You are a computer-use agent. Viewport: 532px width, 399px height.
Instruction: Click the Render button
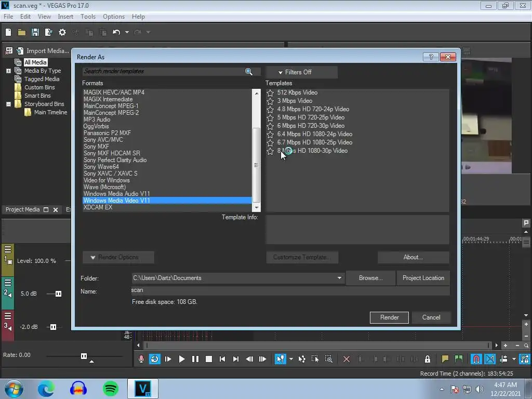click(389, 317)
